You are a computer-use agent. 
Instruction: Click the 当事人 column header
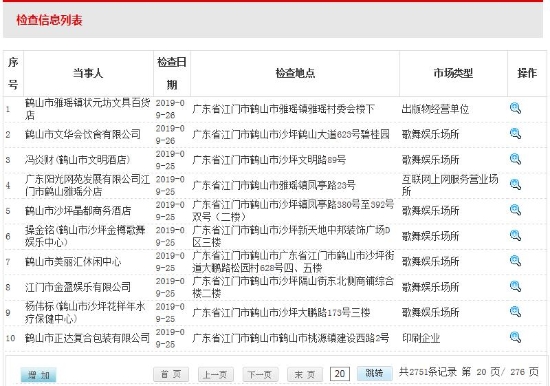click(x=88, y=73)
